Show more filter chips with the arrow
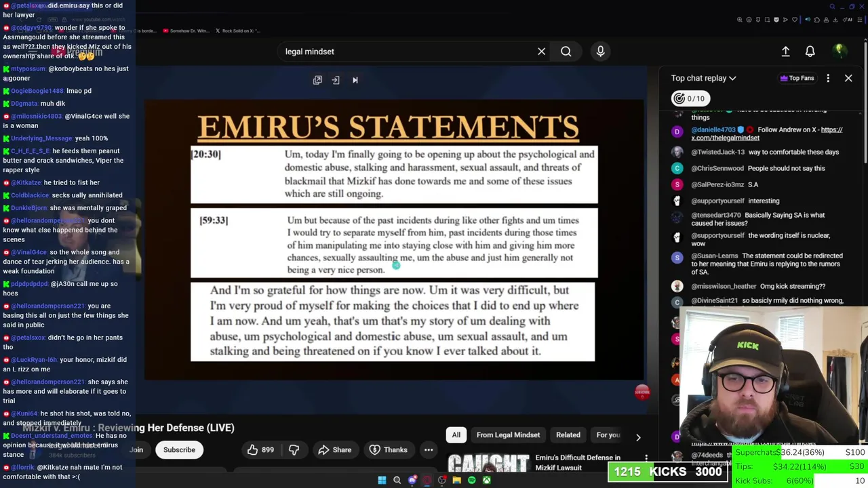The height and width of the screenshot is (488, 868). coord(638,437)
